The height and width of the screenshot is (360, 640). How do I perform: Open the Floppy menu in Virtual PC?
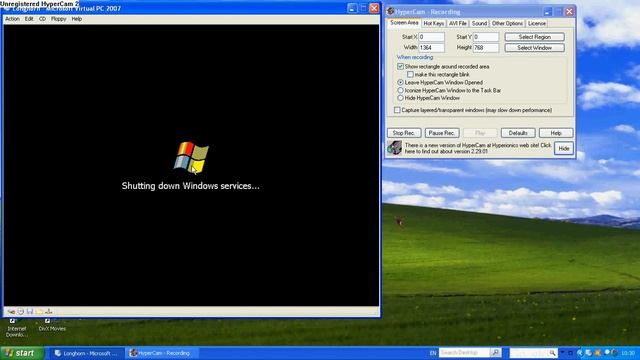pos(58,19)
